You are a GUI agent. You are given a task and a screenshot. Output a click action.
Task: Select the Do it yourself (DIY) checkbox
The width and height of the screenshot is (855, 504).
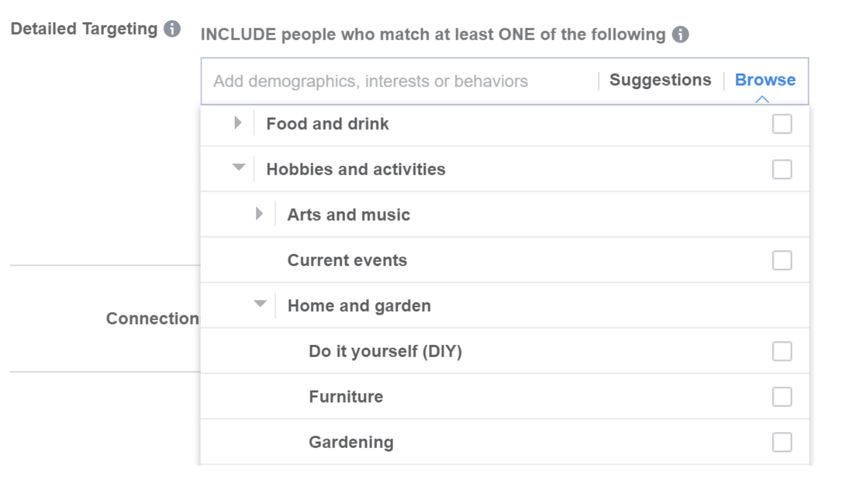tap(782, 351)
